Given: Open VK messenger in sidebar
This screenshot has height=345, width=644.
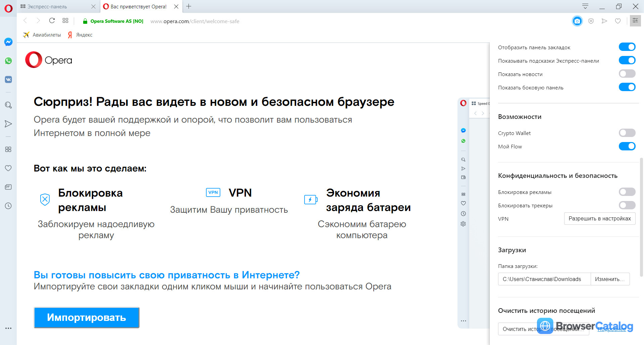Looking at the screenshot, I should pos(8,79).
